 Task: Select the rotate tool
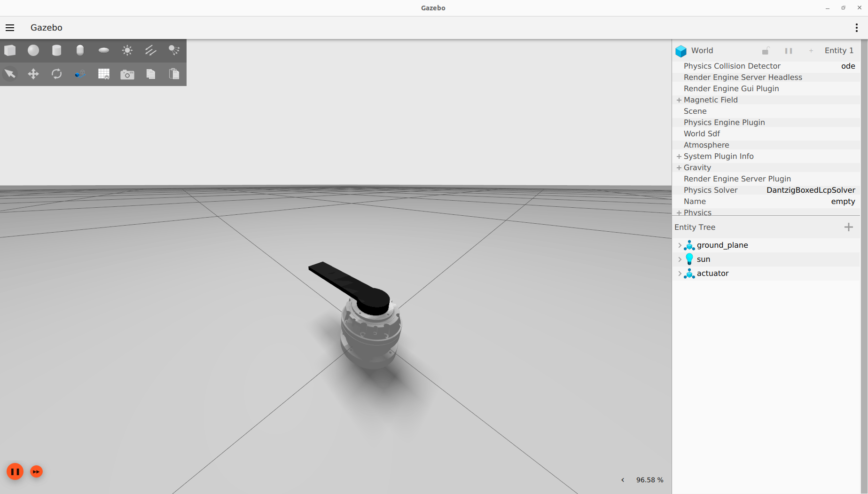[x=56, y=74]
